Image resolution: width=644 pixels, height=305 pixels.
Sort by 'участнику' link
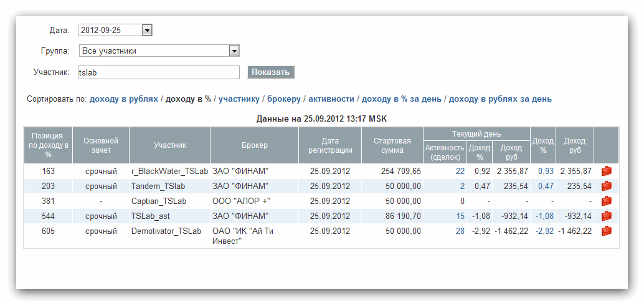pos(239,99)
